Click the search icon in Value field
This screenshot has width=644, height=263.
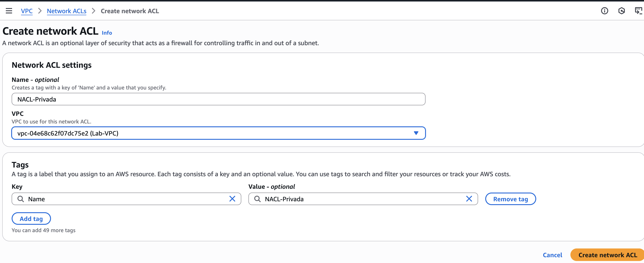(257, 199)
